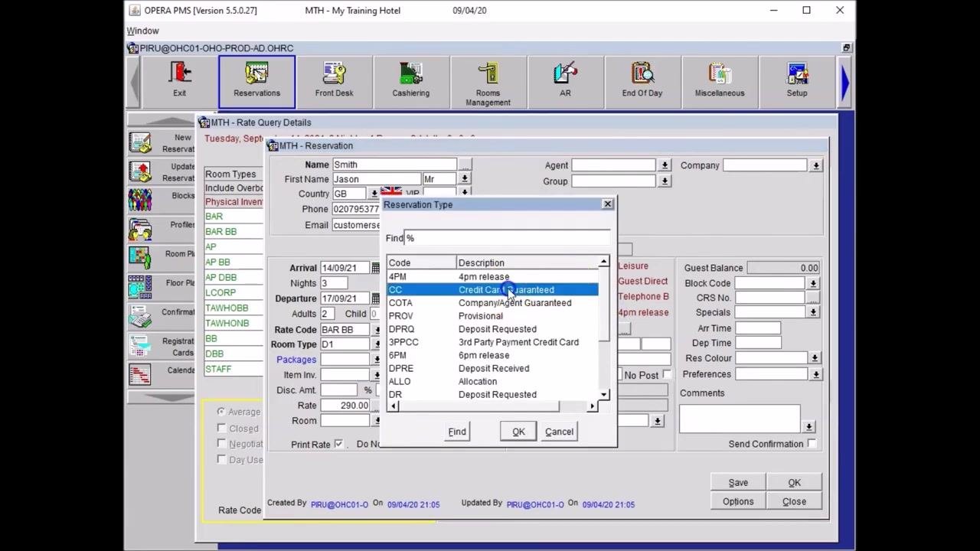Open the Window menu
This screenshot has width=980, height=551.
142,31
